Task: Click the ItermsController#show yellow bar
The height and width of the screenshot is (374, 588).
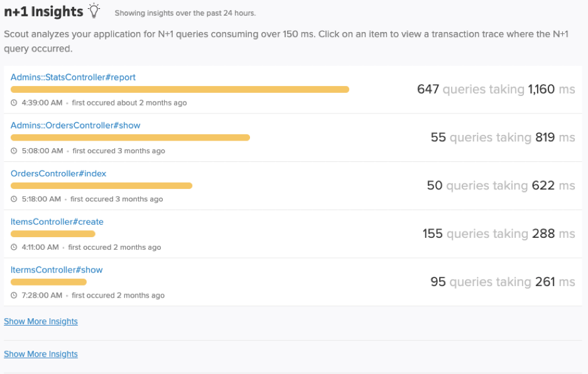Action: pos(48,282)
